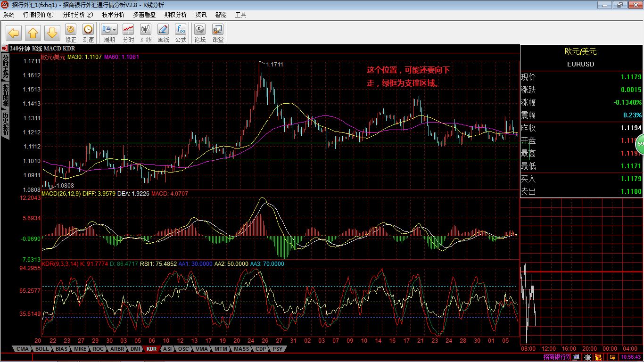644x362 pixels.
Task: Click the down arrow toolbar icon
Action: click(x=52, y=33)
